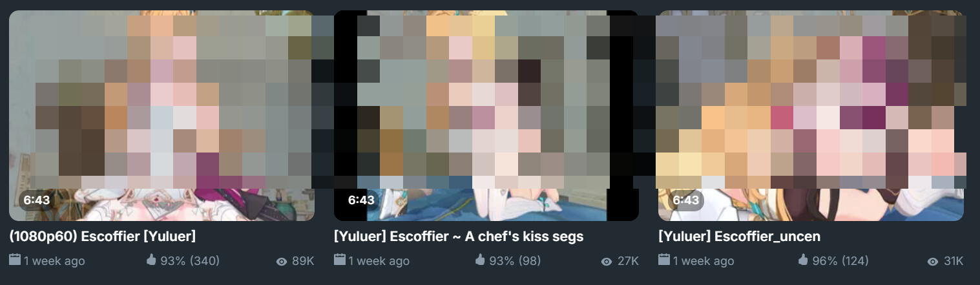Click the thumbs-up icon beside 93% (98)

coord(480,260)
